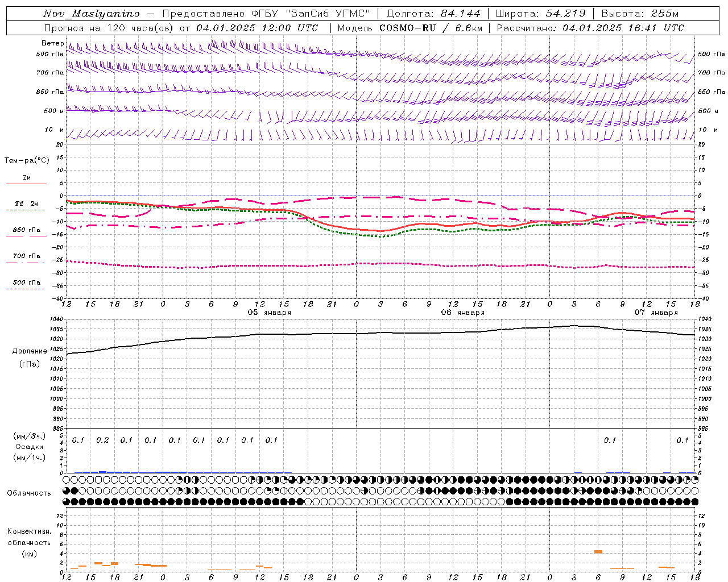Click the Ветер wind panel label

(x=53, y=43)
